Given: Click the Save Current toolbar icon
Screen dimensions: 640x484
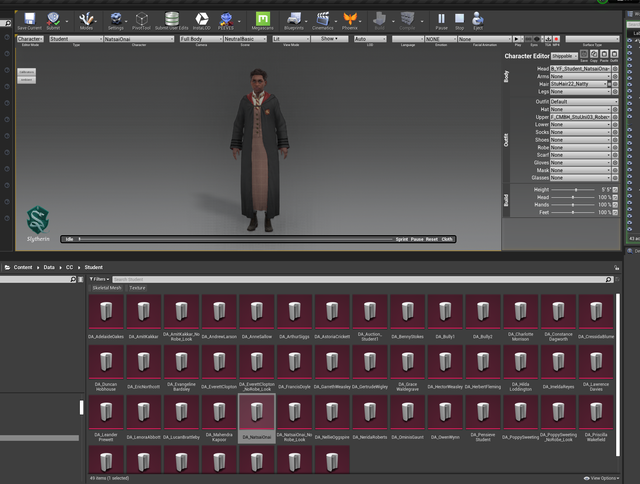Looking at the screenshot, I should click(29, 21).
